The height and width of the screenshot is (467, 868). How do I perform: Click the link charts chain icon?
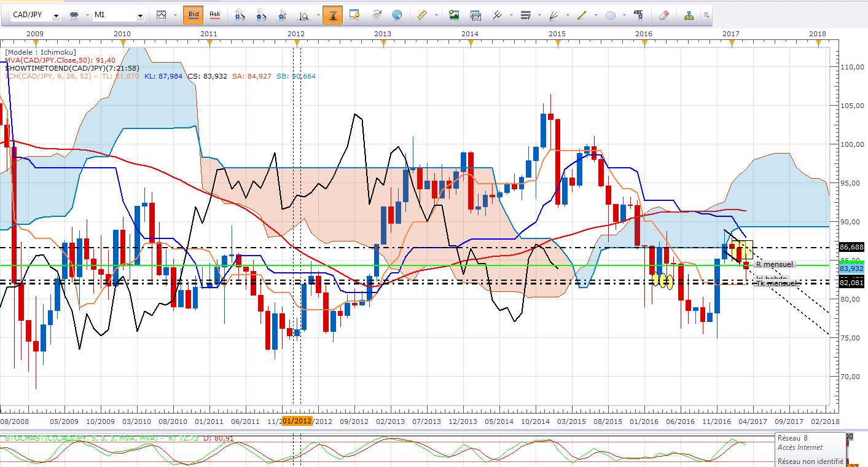click(74, 15)
